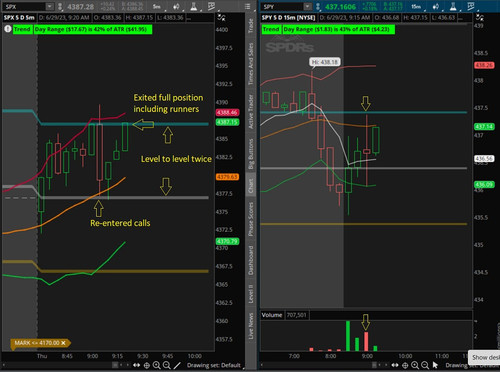The width and height of the screenshot is (500, 372).
Task: Click SPY chart horizontal scrollbar thumb
Action: (x=374, y=365)
